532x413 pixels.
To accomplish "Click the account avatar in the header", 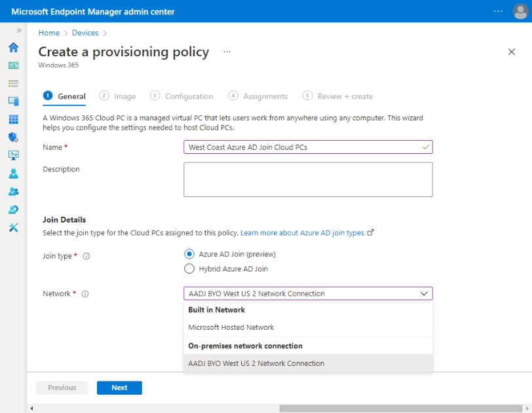I will coord(520,12).
